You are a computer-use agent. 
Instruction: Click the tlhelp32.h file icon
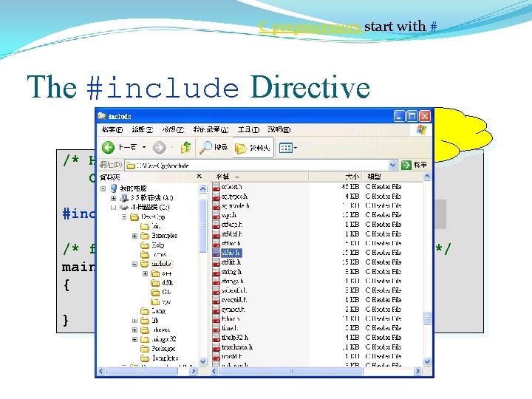click(216, 337)
